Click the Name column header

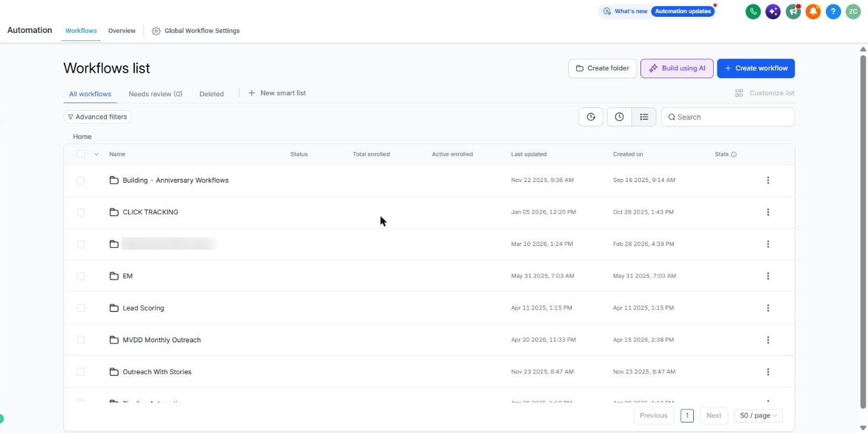coord(117,154)
